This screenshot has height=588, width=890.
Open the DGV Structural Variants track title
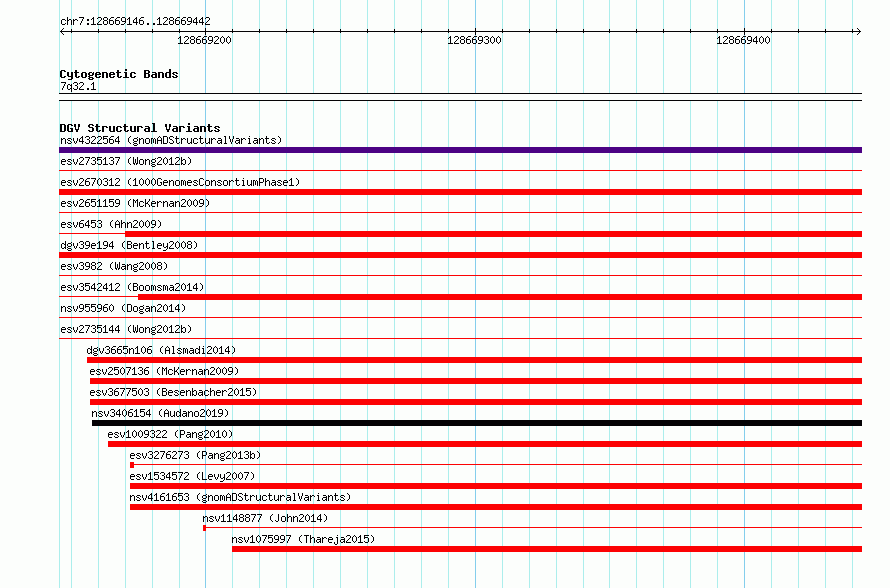(x=140, y=128)
